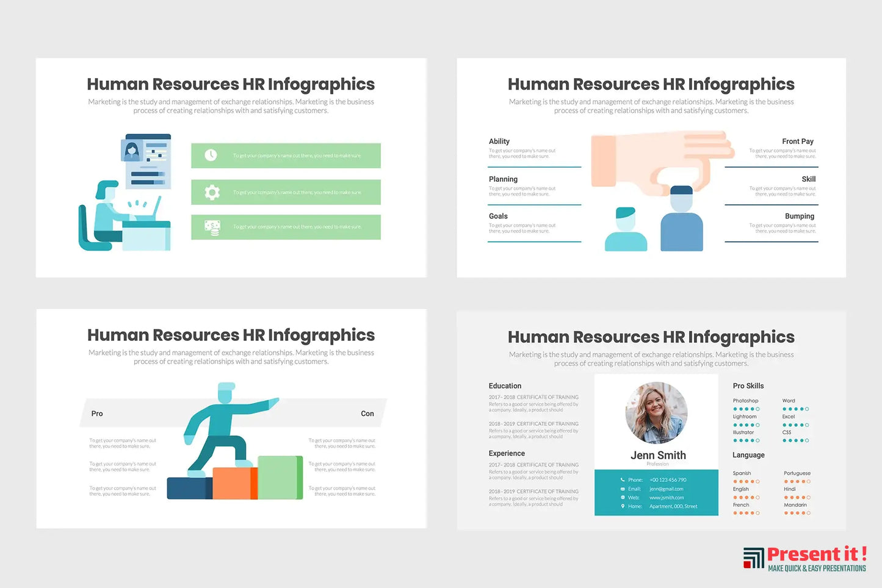This screenshot has height=588, width=882.
Task: Click the email envelope icon next to Email
Action: pos(623,489)
